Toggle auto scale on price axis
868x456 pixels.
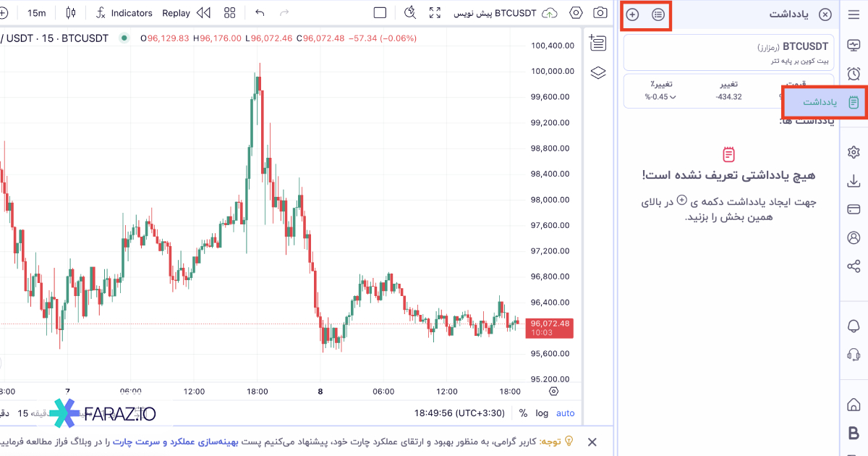pyautogui.click(x=565, y=413)
